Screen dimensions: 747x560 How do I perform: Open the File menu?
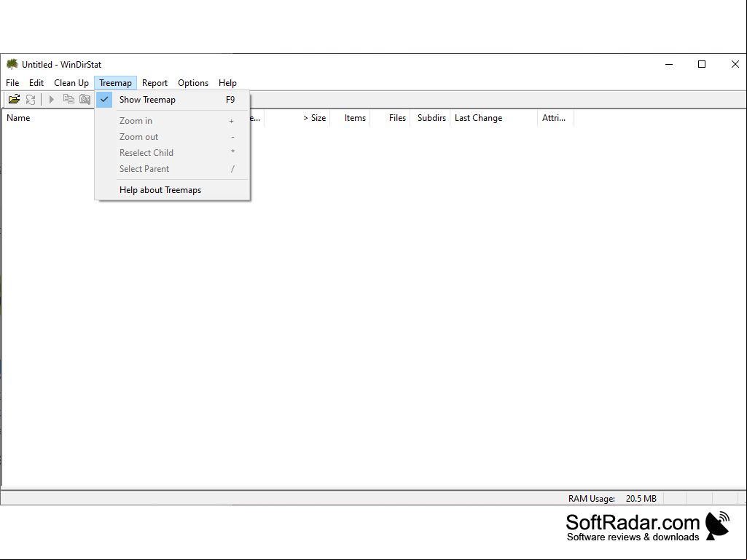click(x=12, y=83)
